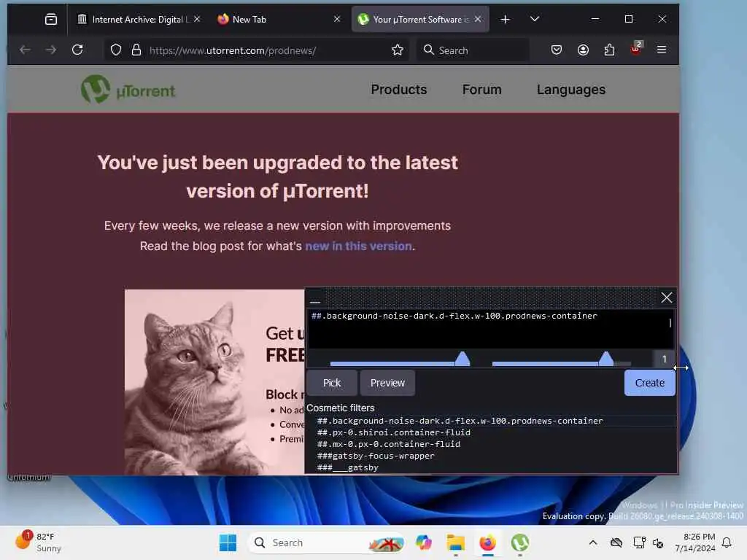Click the Pick button
This screenshot has height=560, width=747.
[x=332, y=383]
